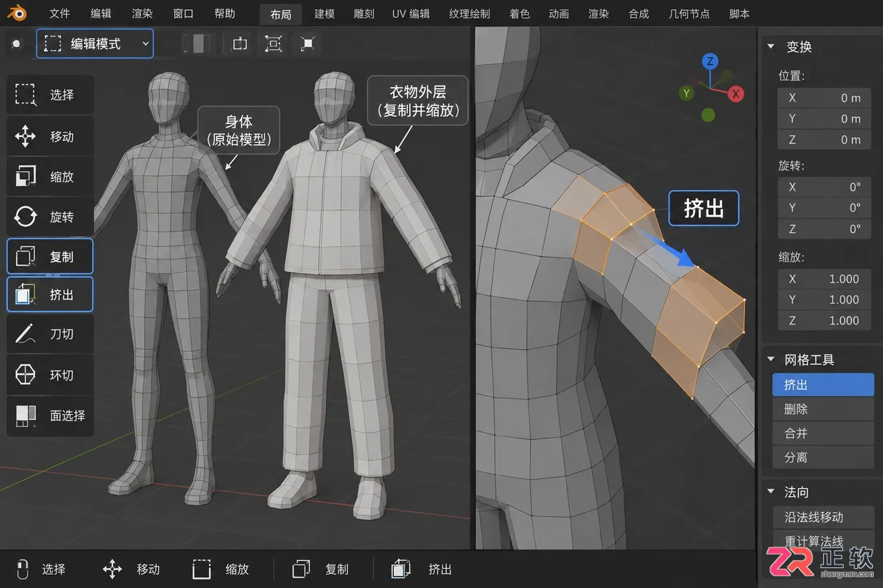Image resolution: width=883 pixels, height=588 pixels.
Task: Switch to the 动画 workspace tab
Action: [x=559, y=14]
